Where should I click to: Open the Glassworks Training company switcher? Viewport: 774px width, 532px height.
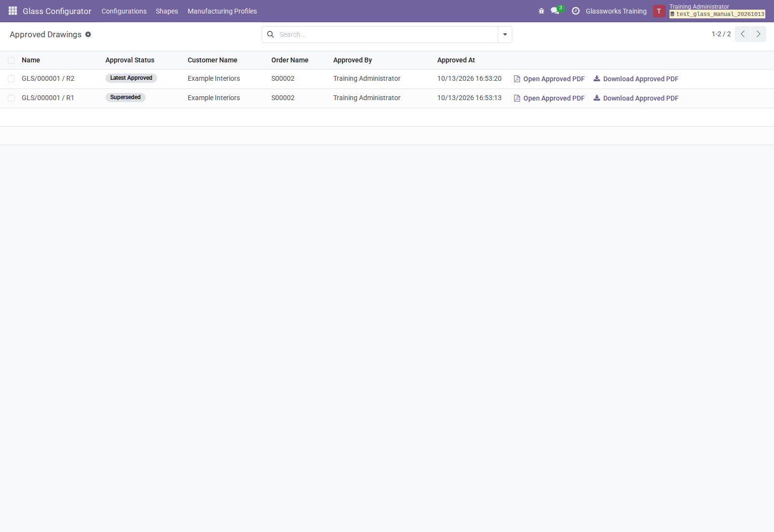[x=616, y=11]
